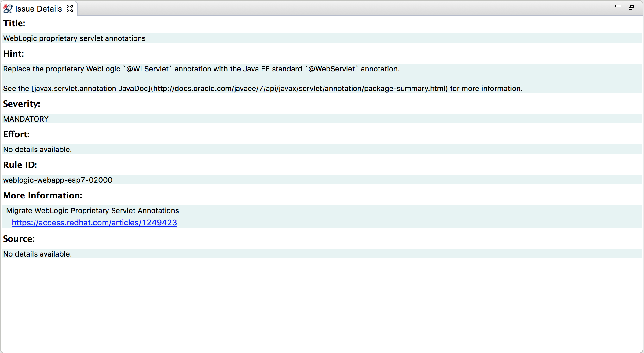644x353 pixels.
Task: Click the javax.servlet.annotation JavaDoc hint line
Action: click(263, 89)
